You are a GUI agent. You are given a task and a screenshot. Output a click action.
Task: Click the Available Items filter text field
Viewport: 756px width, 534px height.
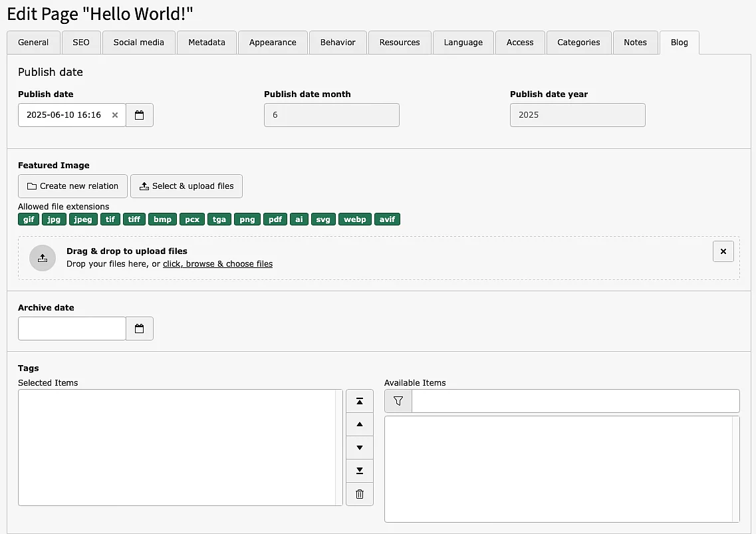(x=575, y=401)
